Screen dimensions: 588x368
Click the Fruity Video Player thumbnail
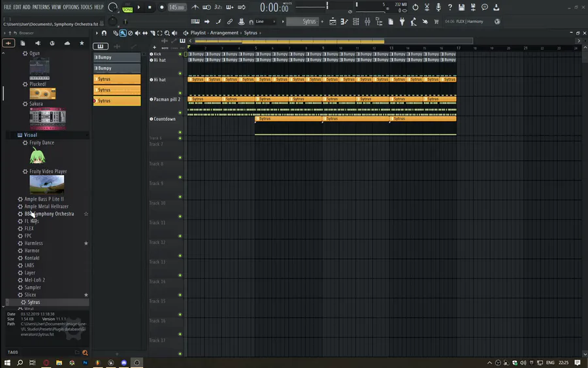[x=47, y=184]
